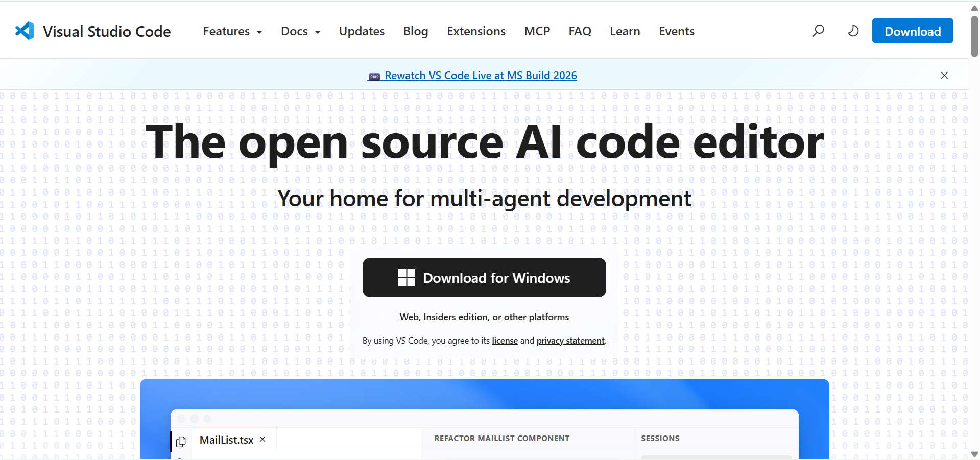The height and width of the screenshot is (460, 980).
Task: Open the Updates page
Action: tap(362, 31)
